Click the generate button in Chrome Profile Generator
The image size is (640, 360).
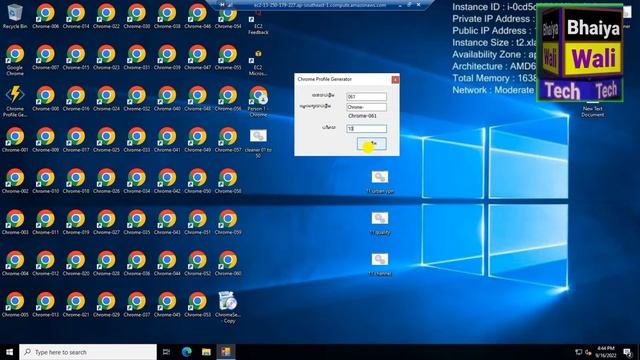pos(371,143)
